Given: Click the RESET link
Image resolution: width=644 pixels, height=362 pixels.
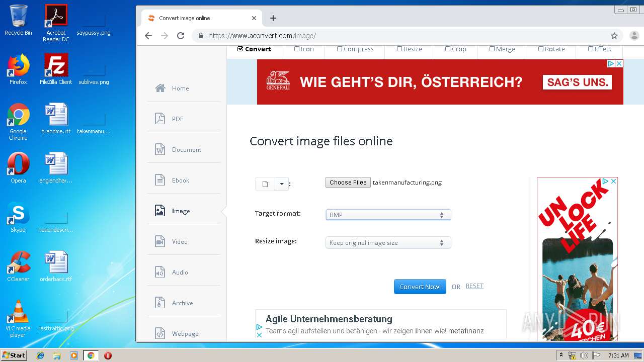Looking at the screenshot, I should coord(474,286).
